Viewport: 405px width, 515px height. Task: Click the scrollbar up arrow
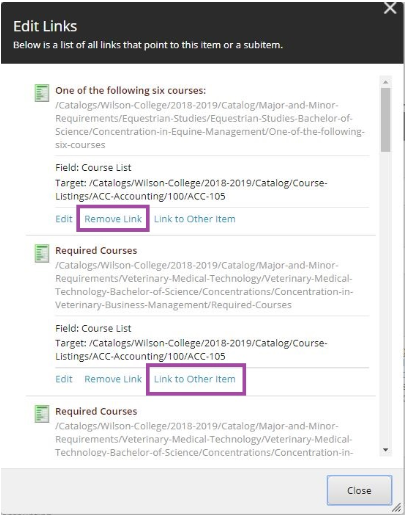point(386,82)
